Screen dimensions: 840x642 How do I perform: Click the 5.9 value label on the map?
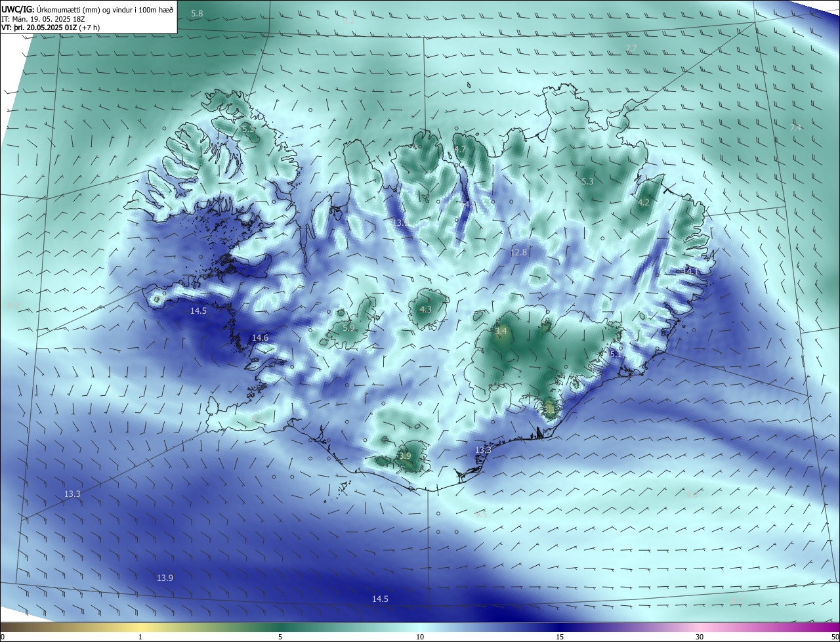(x=348, y=328)
